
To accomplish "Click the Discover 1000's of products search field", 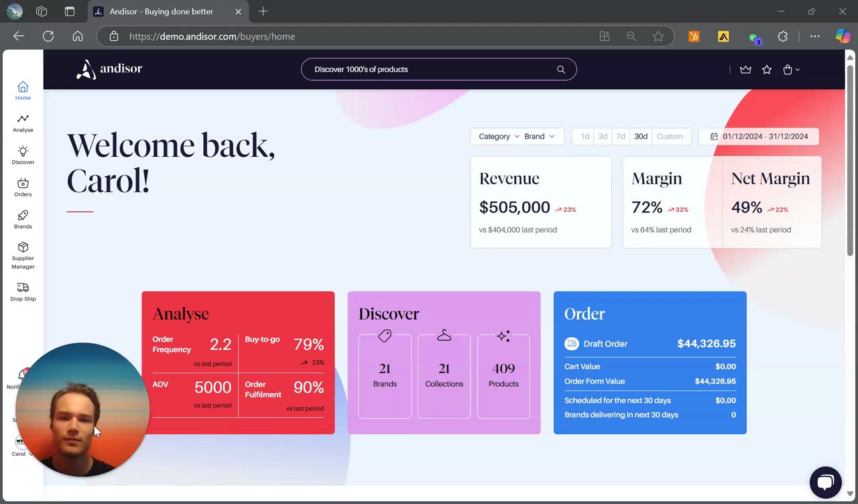I will coord(438,69).
